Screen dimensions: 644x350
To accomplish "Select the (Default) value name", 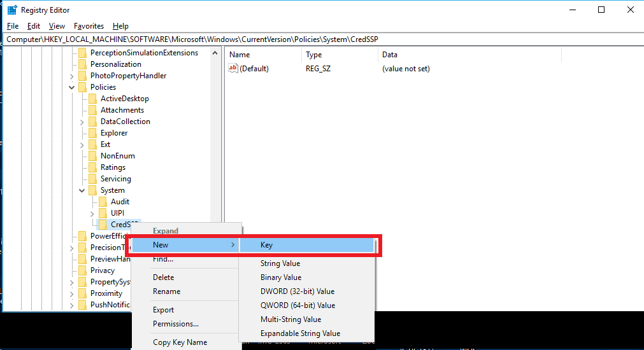I will tap(254, 69).
